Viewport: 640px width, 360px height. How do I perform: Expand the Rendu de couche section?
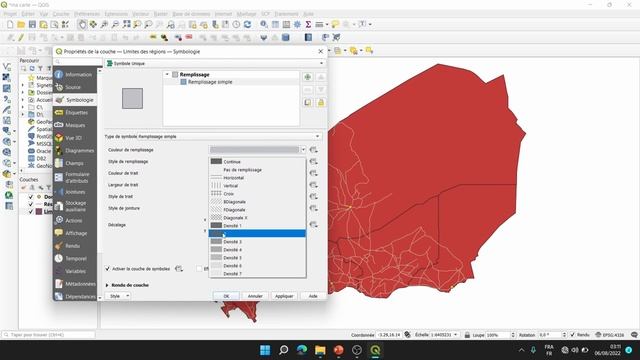(x=107, y=285)
